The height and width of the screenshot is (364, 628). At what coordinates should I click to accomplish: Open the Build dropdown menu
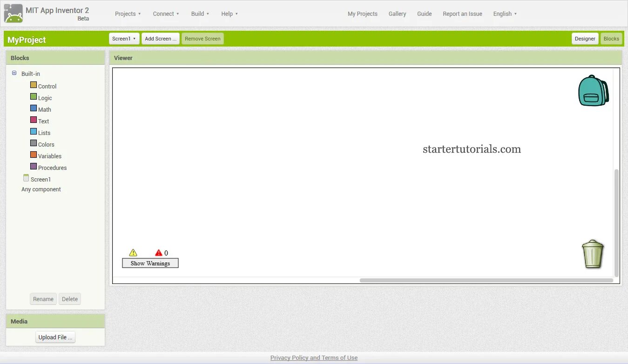click(x=200, y=14)
